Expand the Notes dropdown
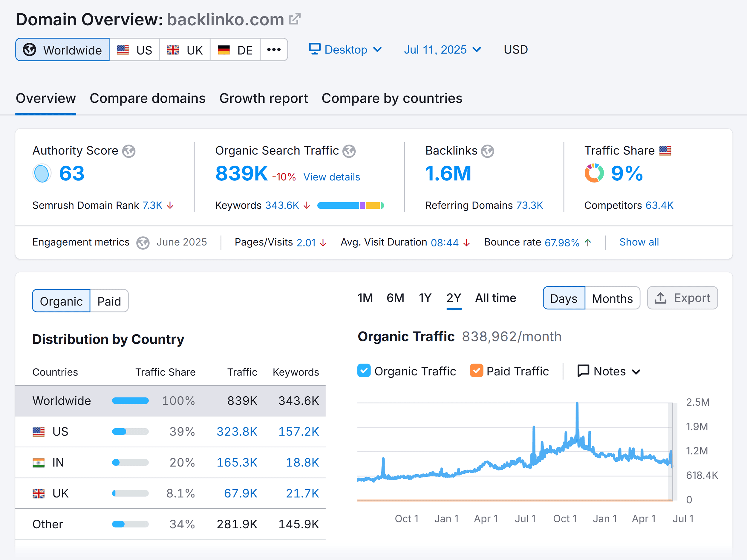 pos(609,371)
